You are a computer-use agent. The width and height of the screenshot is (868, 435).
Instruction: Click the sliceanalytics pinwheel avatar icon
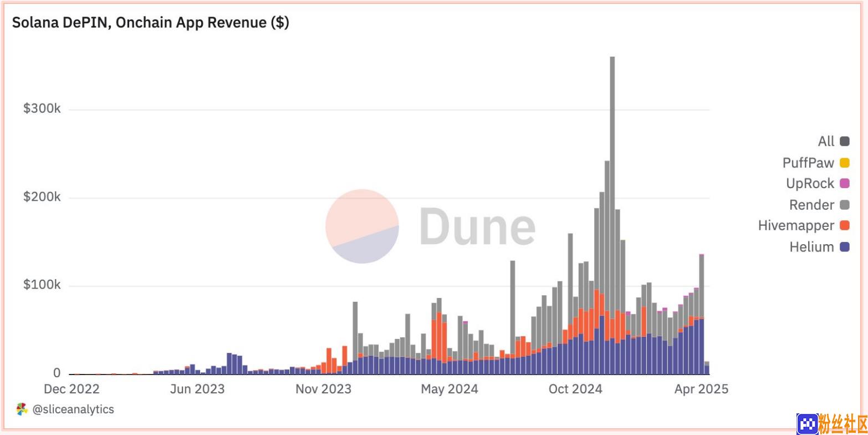[x=22, y=409]
